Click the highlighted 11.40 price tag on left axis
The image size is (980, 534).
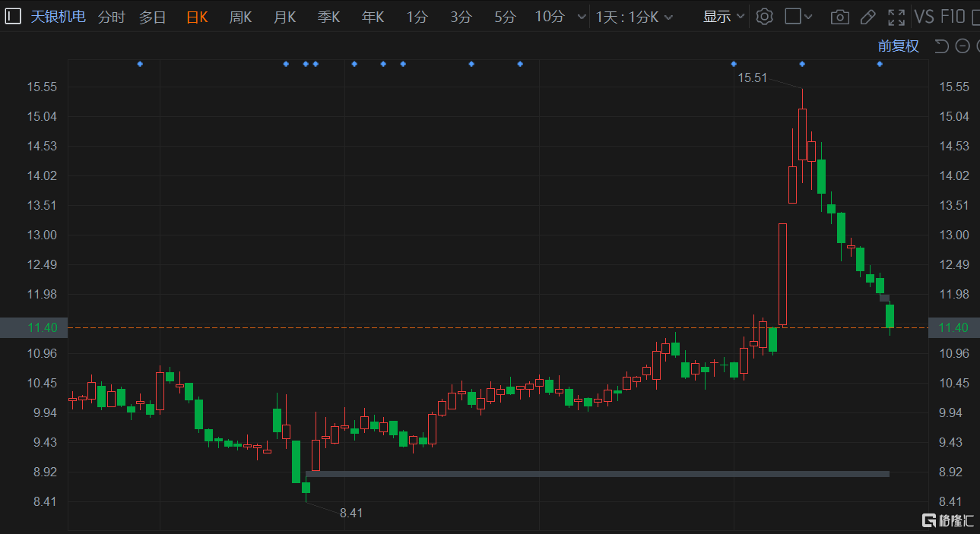point(33,327)
